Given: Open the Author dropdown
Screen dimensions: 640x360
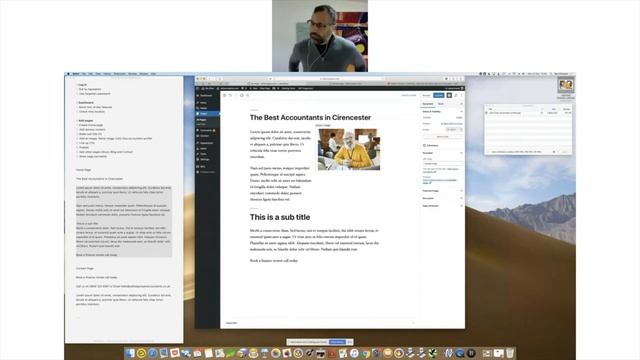Looking at the screenshot, I should coord(454,129).
